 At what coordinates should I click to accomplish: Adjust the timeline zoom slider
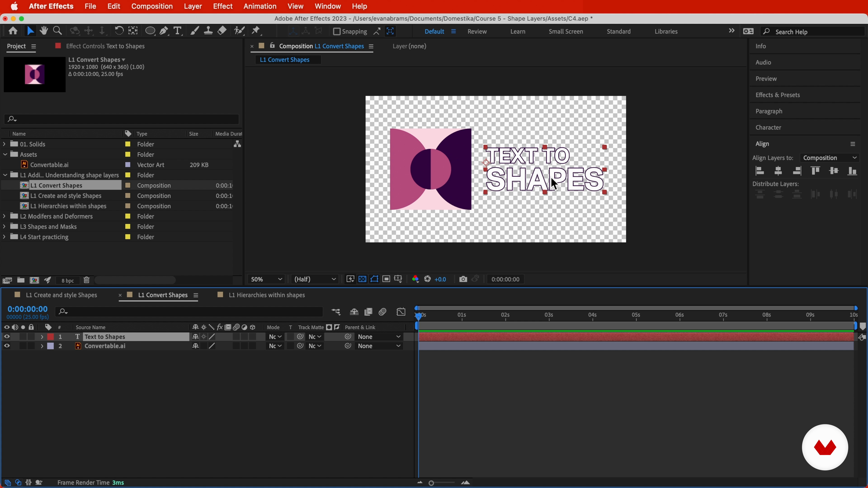pos(431,483)
